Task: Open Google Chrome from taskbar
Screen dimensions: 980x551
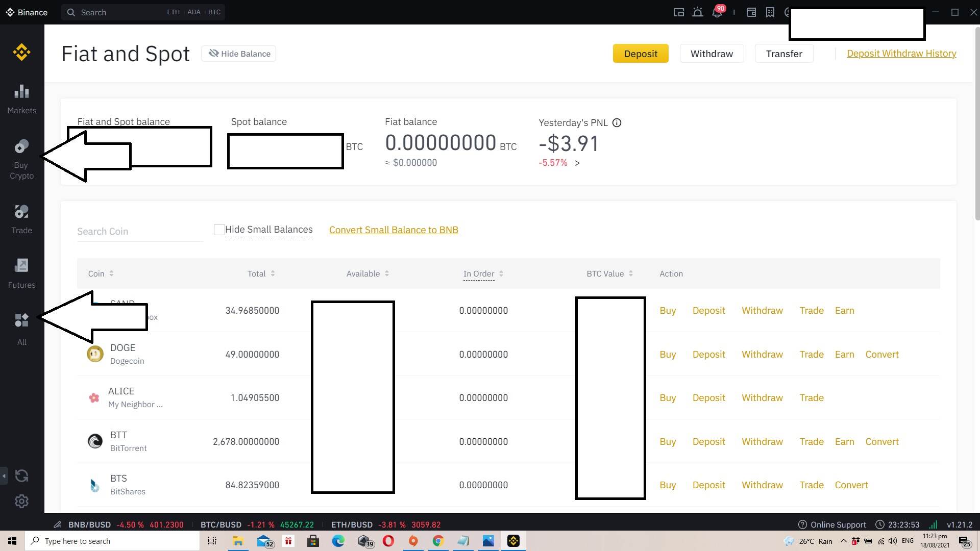Action: [x=438, y=541]
